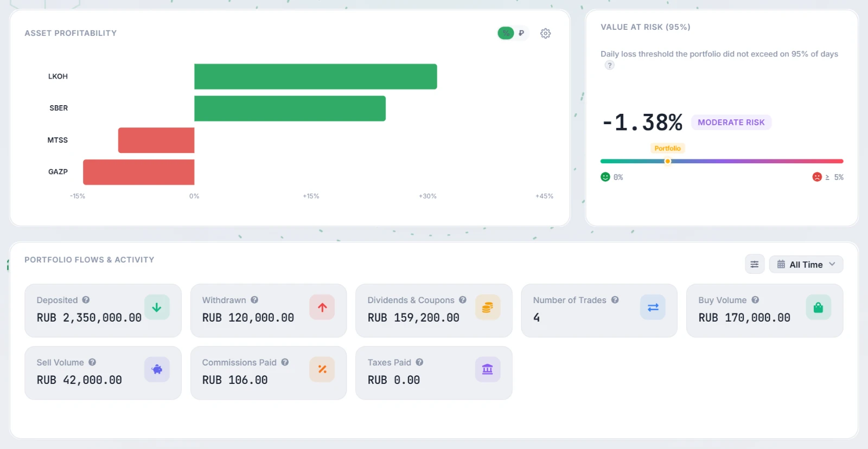Click bank building Taxes Paid icon
This screenshot has width=868, height=449.
pyautogui.click(x=488, y=370)
